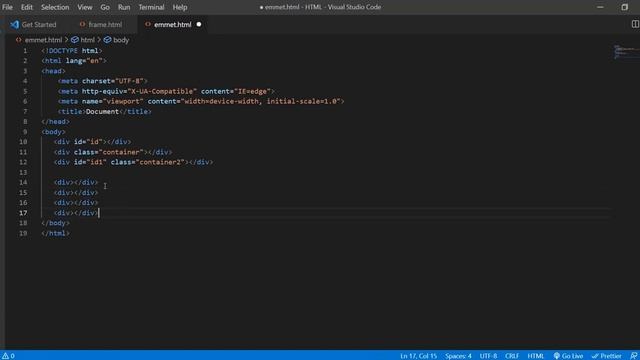The height and width of the screenshot is (360, 640).
Task: Open the Run menu
Action: [124, 7]
